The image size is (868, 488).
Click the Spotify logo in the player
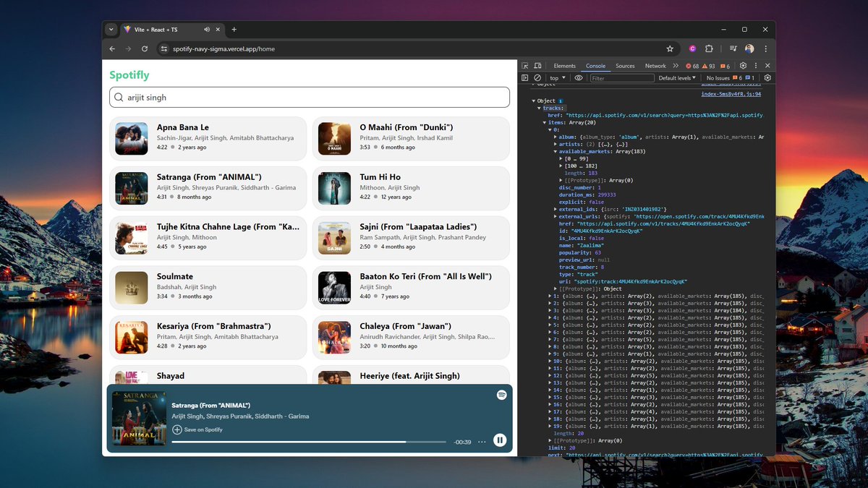tap(501, 395)
